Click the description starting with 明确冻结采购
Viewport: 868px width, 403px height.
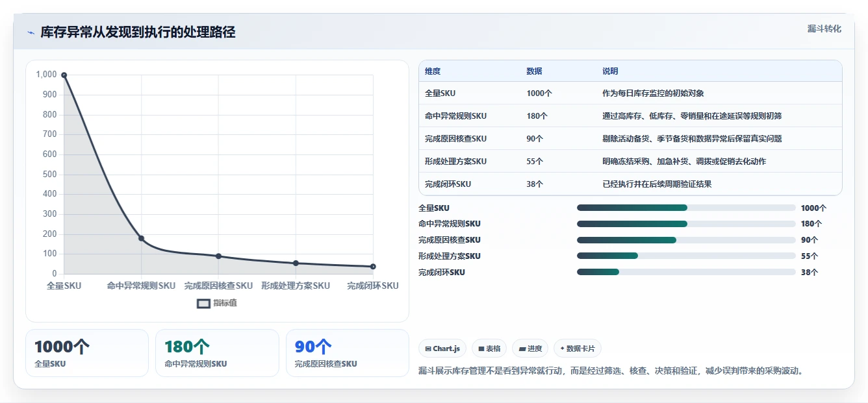pyautogui.click(x=684, y=162)
